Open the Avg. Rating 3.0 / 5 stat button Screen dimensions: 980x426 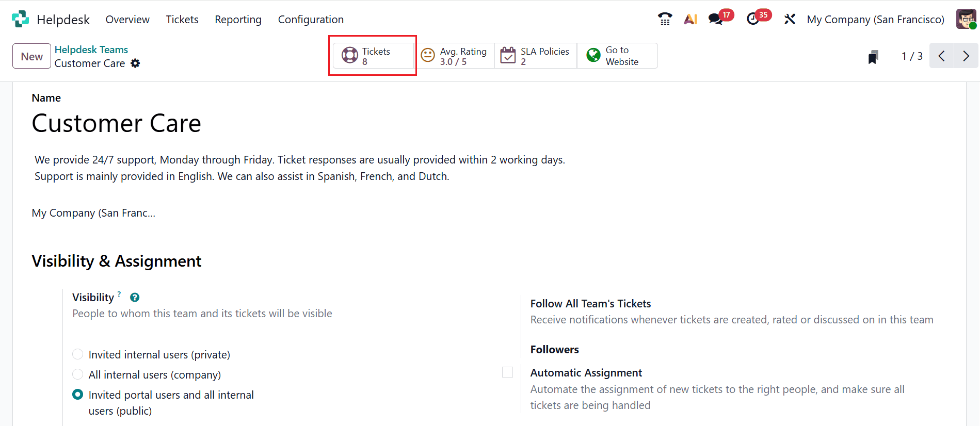coord(454,56)
